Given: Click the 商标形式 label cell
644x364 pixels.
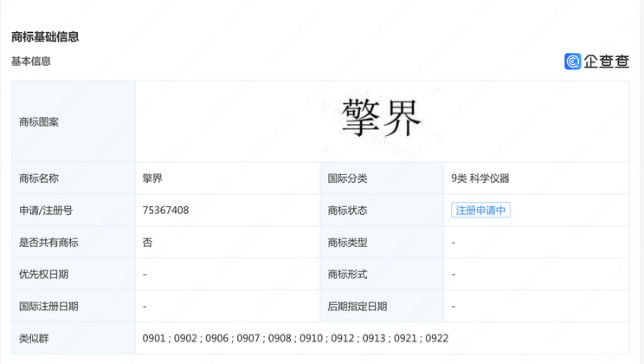Looking at the screenshot, I should 382,275.
